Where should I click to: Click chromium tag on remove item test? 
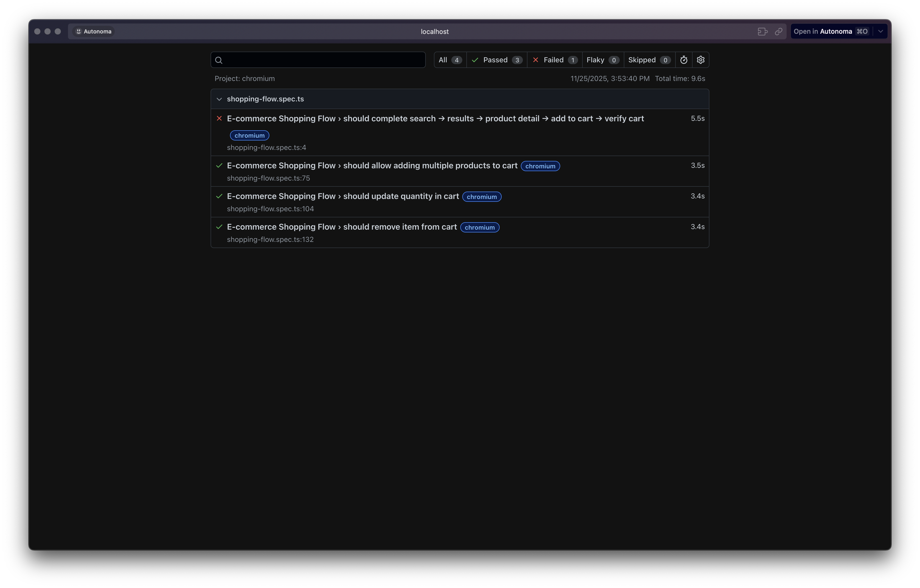tap(479, 228)
